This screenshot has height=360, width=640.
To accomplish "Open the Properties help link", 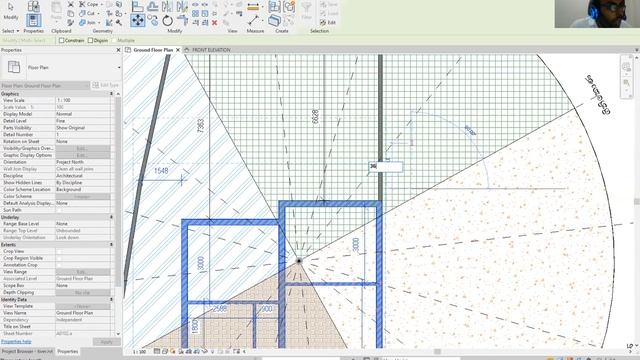I will coord(16,342).
